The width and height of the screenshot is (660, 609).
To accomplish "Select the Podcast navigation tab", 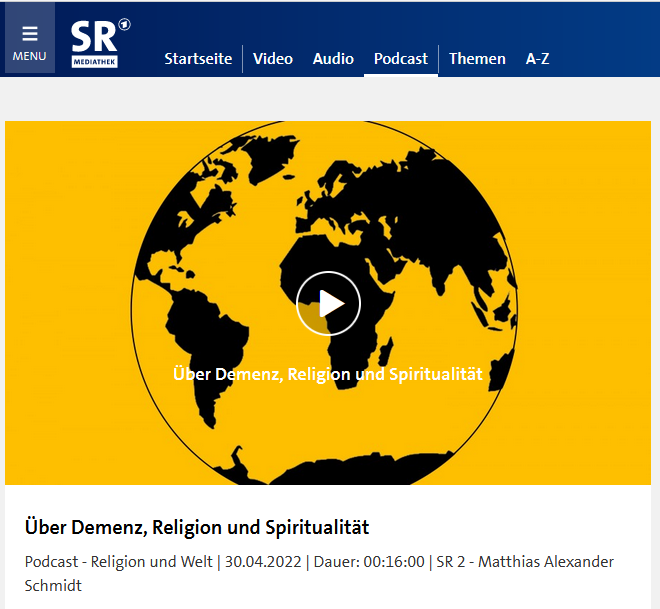I will click(400, 58).
